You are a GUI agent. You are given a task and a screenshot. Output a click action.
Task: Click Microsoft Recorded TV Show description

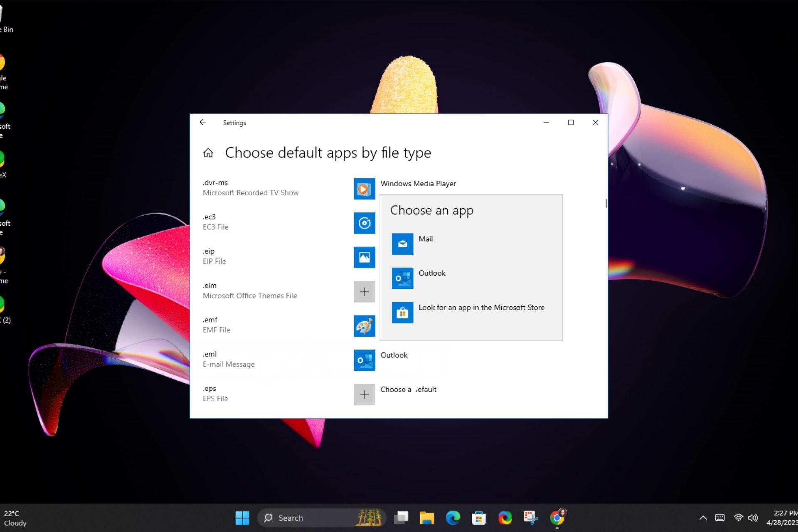point(251,193)
